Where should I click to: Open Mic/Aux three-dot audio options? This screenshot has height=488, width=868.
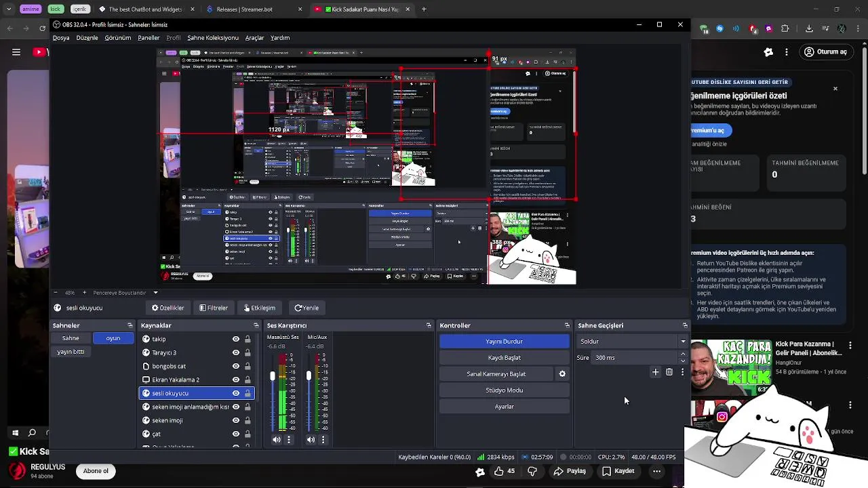[x=323, y=440]
